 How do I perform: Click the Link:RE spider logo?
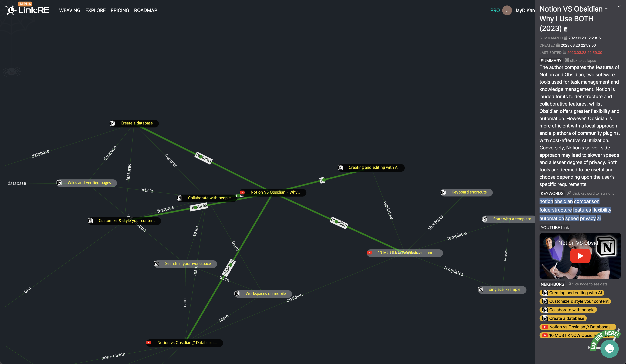click(11, 10)
